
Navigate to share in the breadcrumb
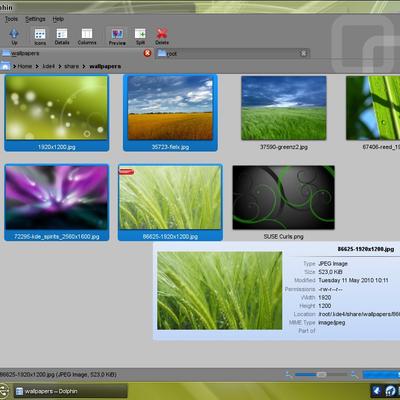tap(72, 66)
